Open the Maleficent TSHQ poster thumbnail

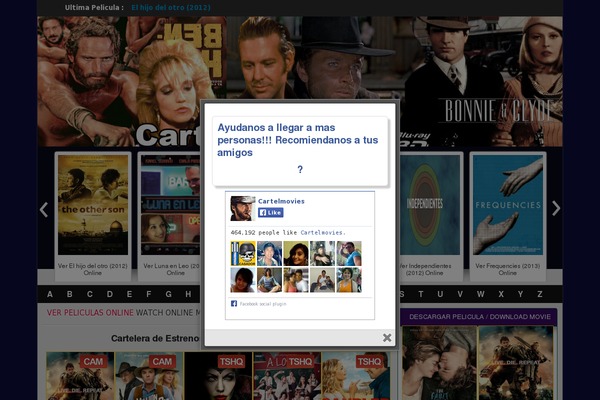[x=218, y=376]
